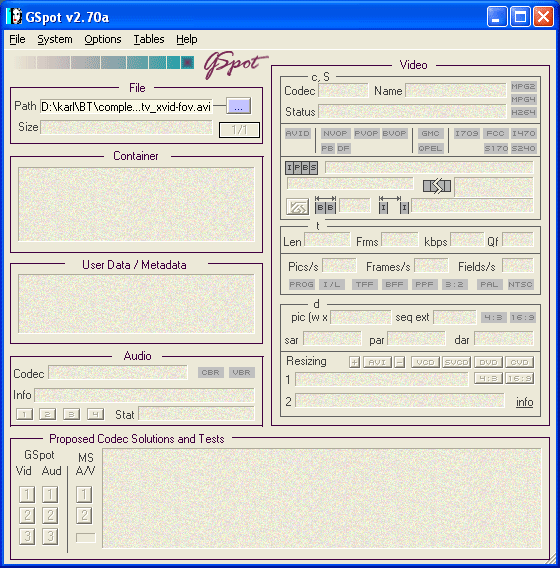The image size is (560, 568).
Task: Click the info link in Resizing
Action: pyautogui.click(x=524, y=402)
